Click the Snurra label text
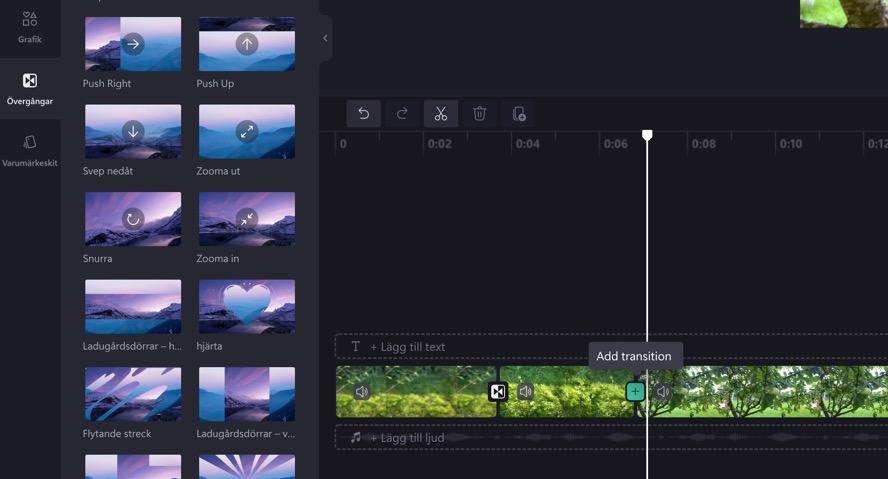888x479 pixels. 97,258
